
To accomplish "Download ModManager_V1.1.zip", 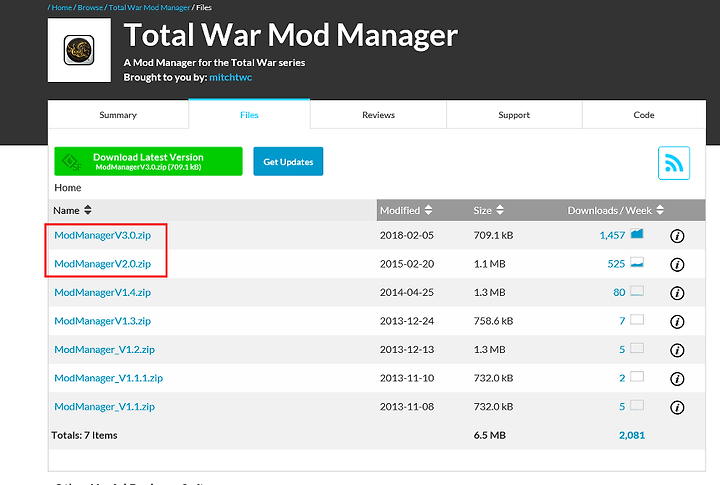I will point(104,406).
